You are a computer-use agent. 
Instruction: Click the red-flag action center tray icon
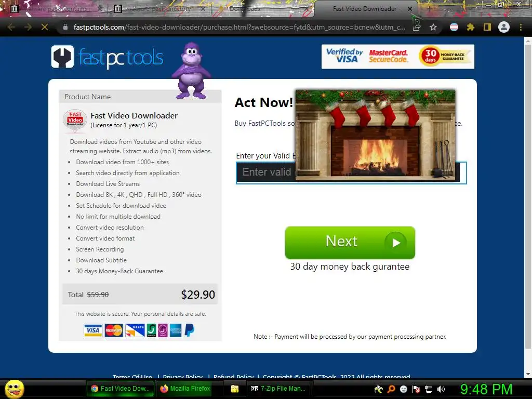[416, 389]
